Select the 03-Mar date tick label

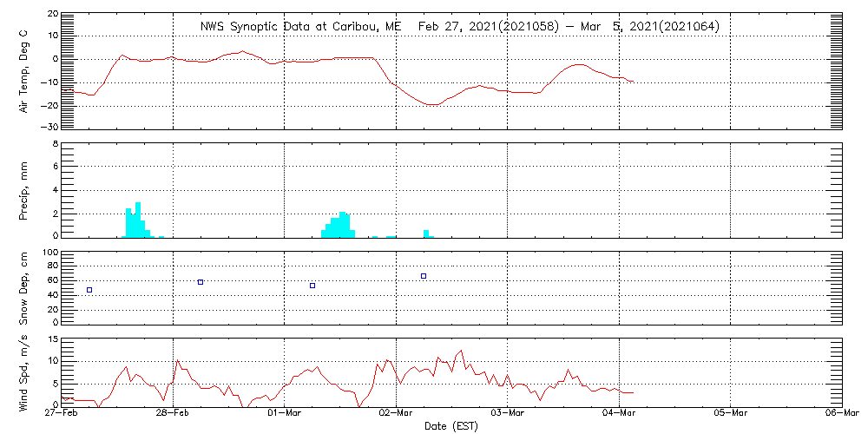[508, 414]
